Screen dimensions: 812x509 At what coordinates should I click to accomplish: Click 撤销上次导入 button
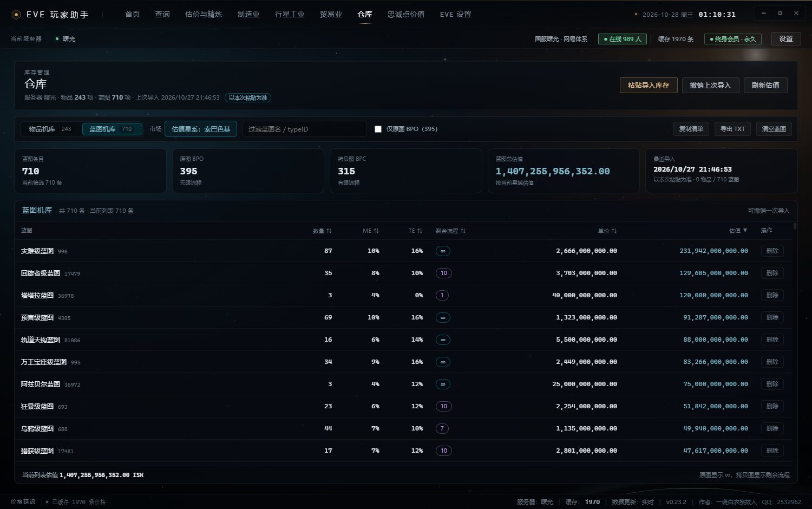click(x=710, y=85)
